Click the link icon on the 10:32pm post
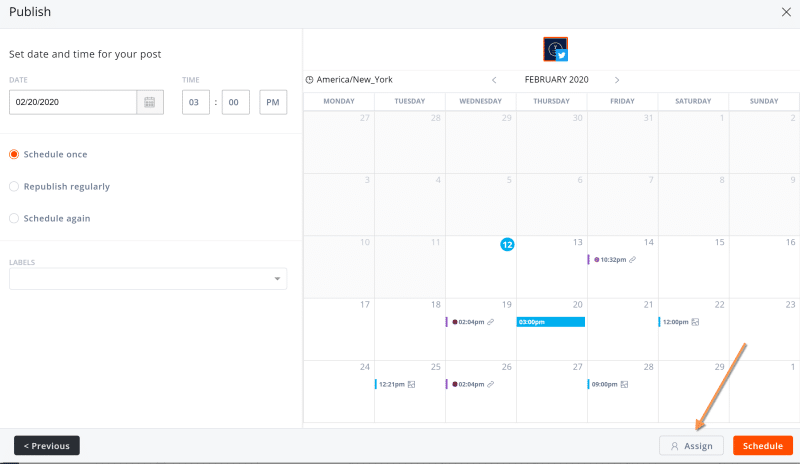This screenshot has height=464, width=800. pos(633,259)
